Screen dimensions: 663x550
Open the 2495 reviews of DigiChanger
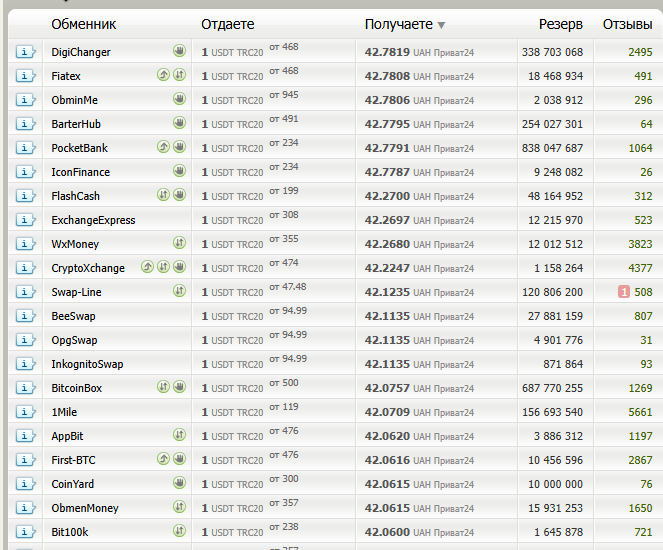pos(640,52)
